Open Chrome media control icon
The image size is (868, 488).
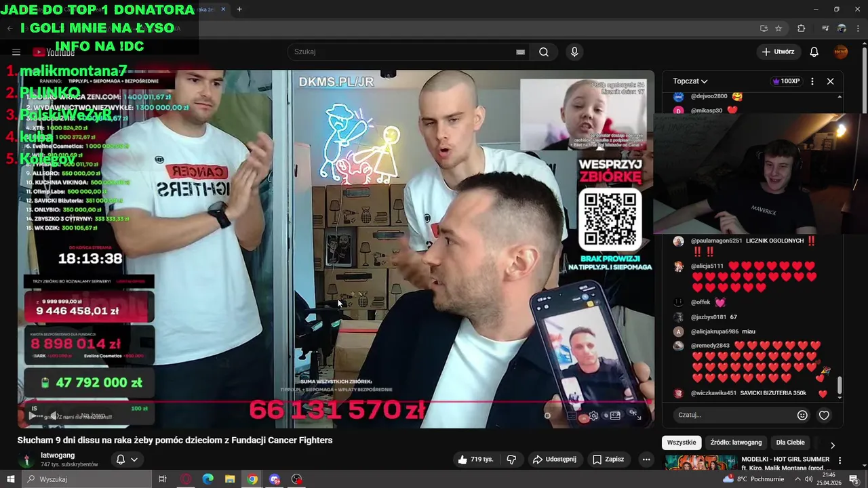tap(825, 28)
